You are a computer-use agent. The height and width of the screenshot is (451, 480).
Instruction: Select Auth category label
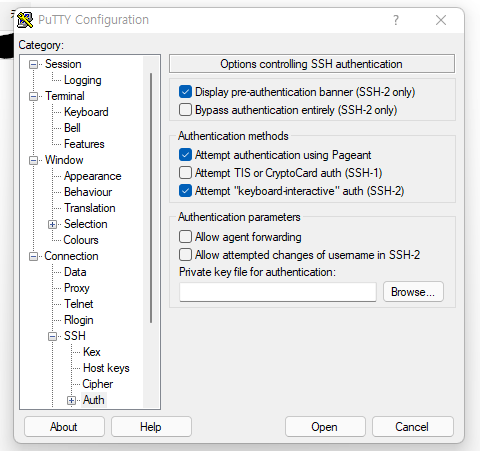[93, 400]
